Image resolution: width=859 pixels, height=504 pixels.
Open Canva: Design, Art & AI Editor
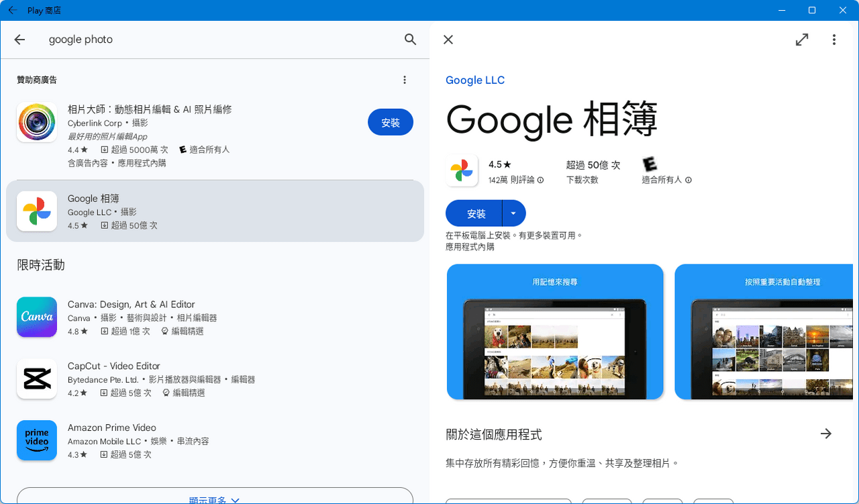coord(215,317)
